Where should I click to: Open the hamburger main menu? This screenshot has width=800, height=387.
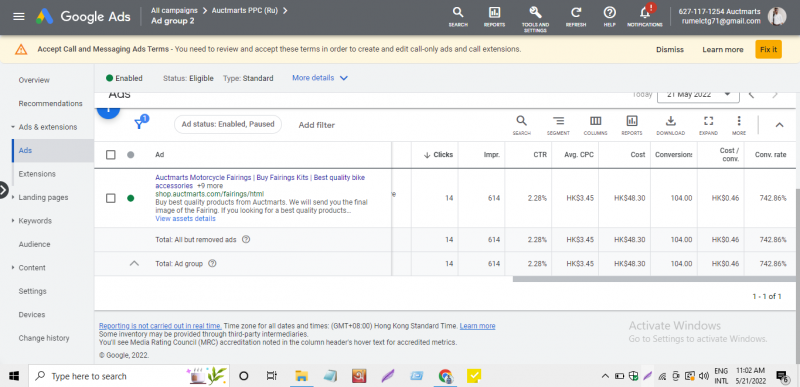point(19,16)
